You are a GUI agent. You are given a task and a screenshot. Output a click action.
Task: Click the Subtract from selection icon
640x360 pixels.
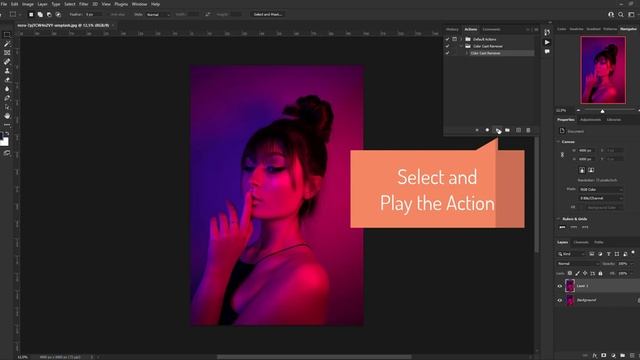coord(49,14)
